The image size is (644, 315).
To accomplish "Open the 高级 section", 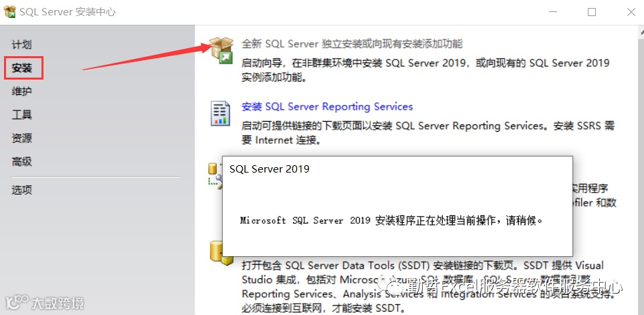I will click(22, 162).
